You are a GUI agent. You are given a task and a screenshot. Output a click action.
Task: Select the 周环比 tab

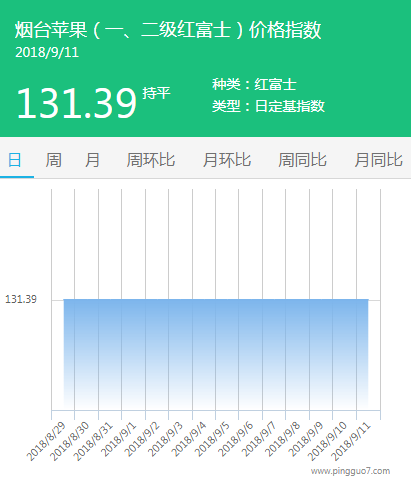pyautogui.click(x=151, y=160)
